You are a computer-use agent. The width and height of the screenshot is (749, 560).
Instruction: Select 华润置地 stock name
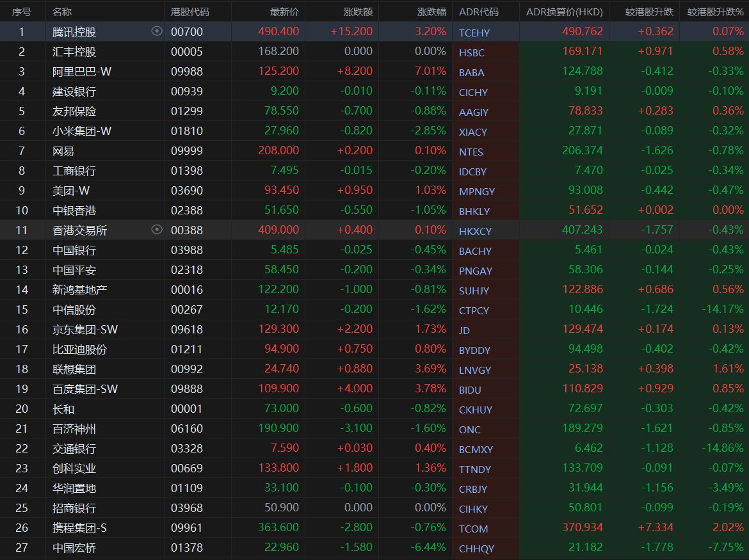coord(74,488)
